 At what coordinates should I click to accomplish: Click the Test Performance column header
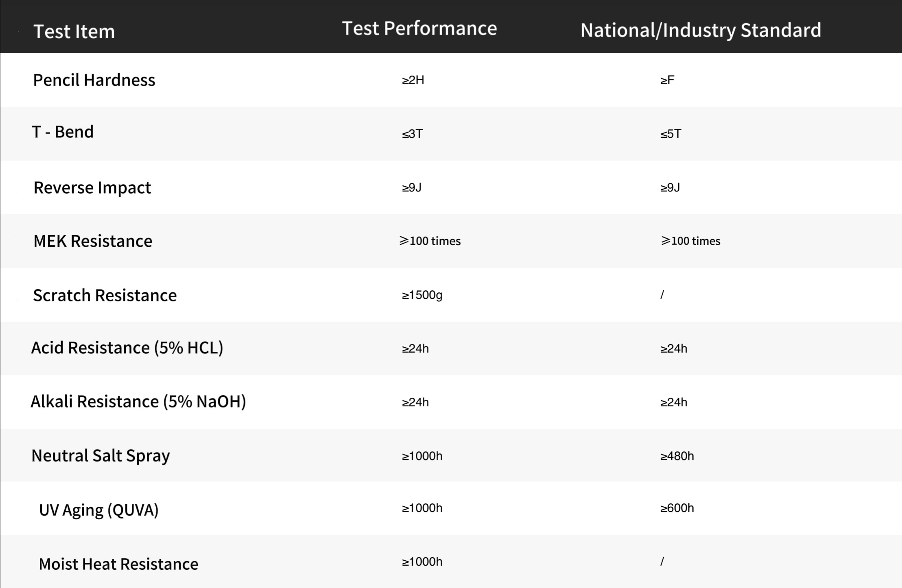point(419,28)
